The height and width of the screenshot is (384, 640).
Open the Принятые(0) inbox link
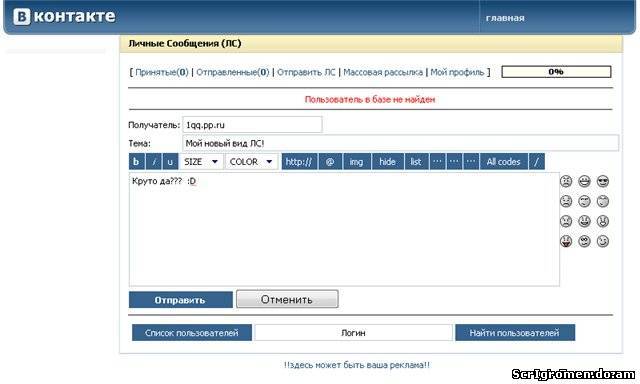(x=162, y=72)
